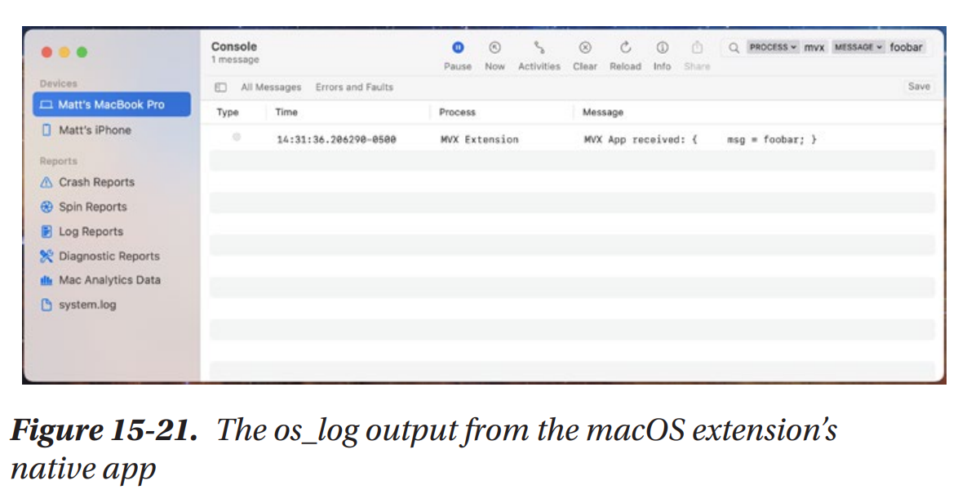Pause the console log stream

(458, 49)
